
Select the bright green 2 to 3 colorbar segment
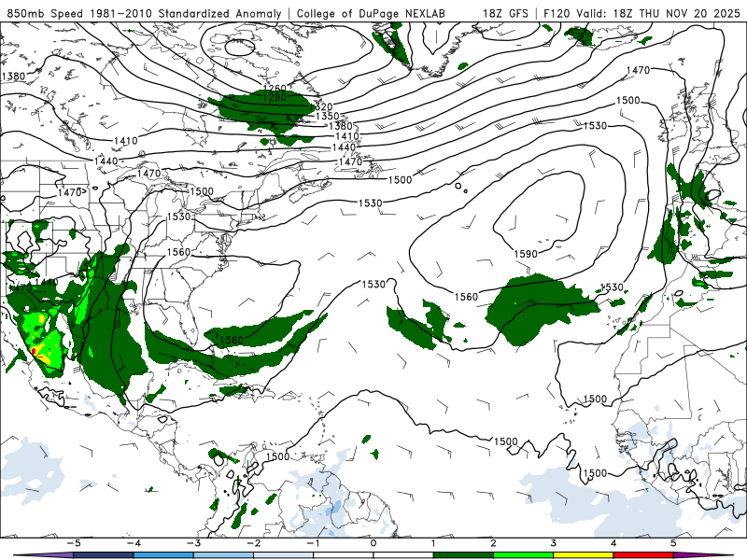click(x=523, y=555)
